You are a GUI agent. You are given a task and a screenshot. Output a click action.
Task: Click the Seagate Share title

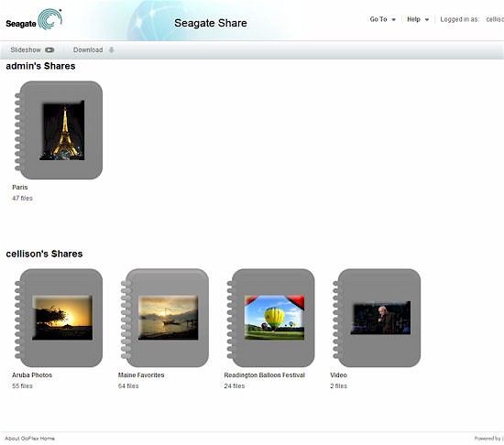pos(211,23)
